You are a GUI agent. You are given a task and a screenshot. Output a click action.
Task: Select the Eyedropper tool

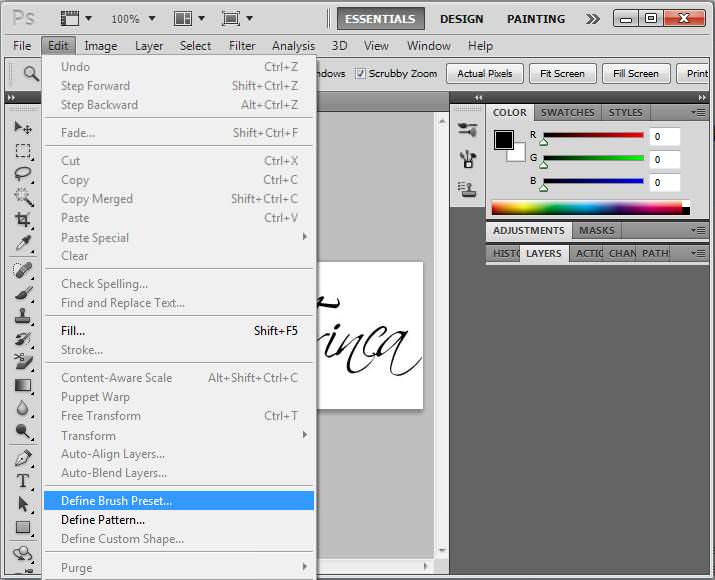[x=23, y=243]
